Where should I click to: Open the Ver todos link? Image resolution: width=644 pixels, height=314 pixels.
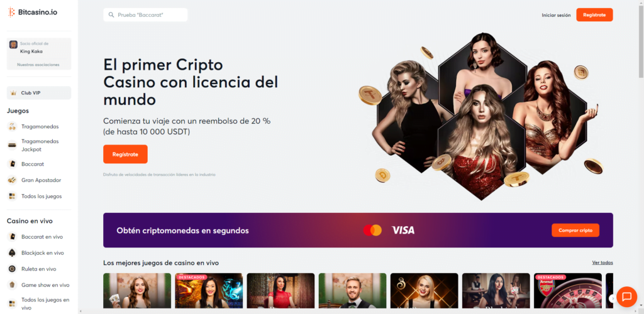coord(602,263)
